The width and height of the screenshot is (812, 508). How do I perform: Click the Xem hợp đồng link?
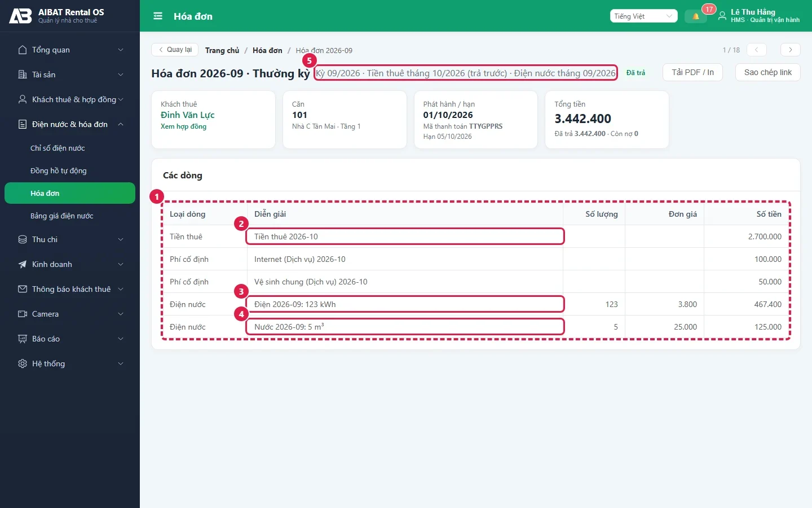(183, 126)
